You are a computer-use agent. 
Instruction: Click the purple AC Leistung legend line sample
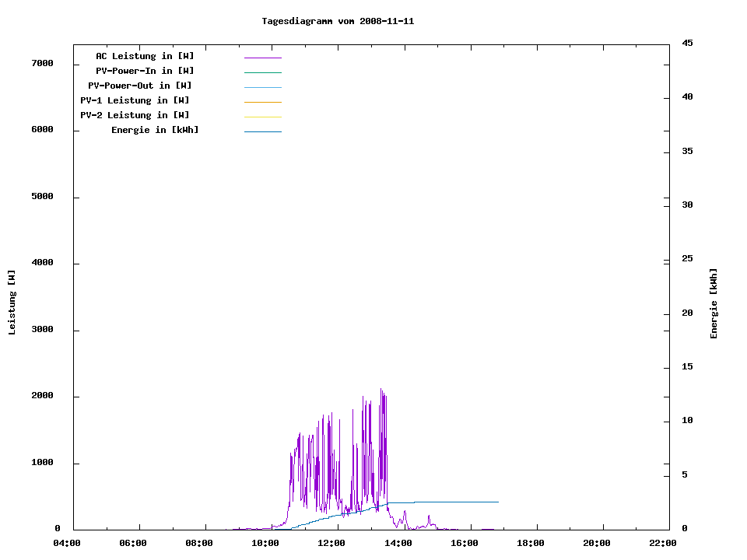262,58
